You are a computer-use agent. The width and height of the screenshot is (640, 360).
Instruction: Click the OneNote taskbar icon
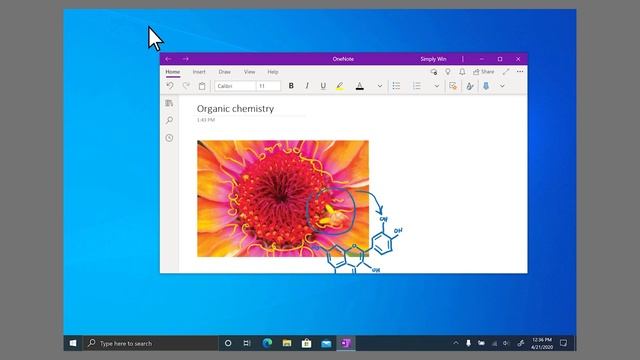pos(346,343)
